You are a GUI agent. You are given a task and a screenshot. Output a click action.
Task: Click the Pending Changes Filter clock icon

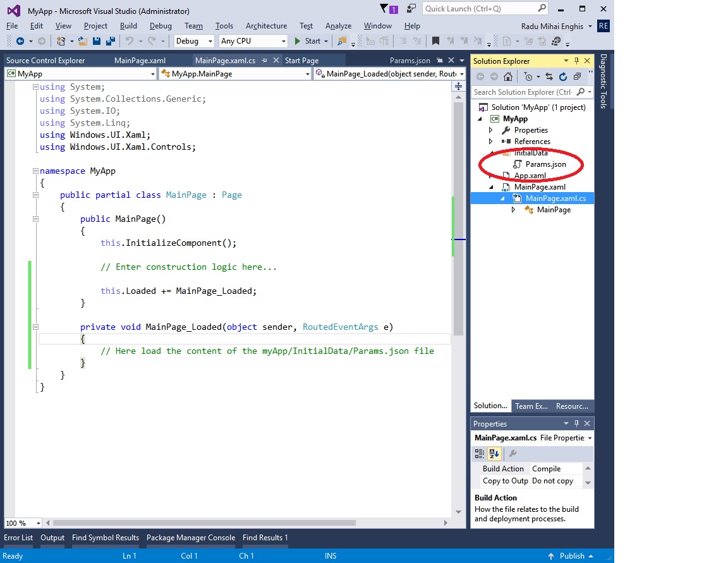pos(528,76)
